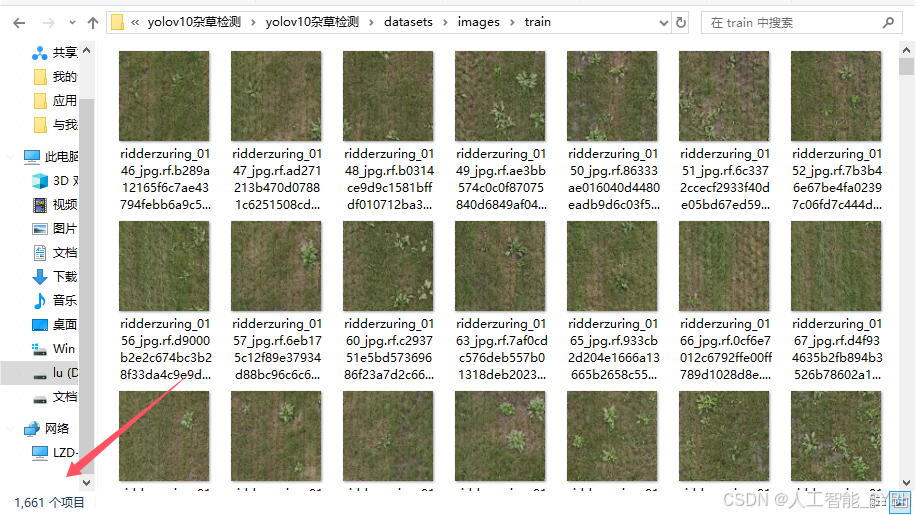Select 此电脑 in the navigation pane
Image resolution: width=916 pixels, height=515 pixels.
pos(50,156)
